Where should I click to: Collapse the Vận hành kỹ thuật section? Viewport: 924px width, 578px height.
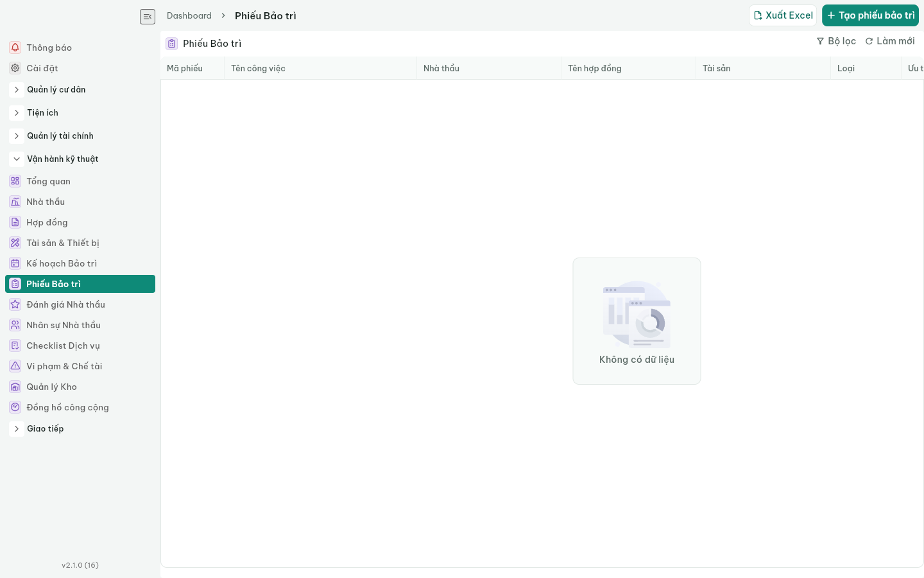(x=17, y=159)
